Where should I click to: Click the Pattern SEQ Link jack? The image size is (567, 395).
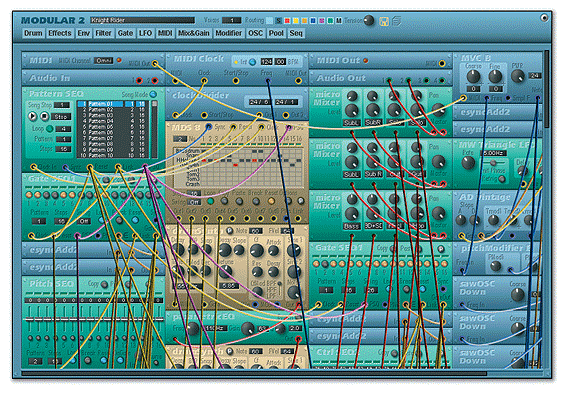point(118,167)
